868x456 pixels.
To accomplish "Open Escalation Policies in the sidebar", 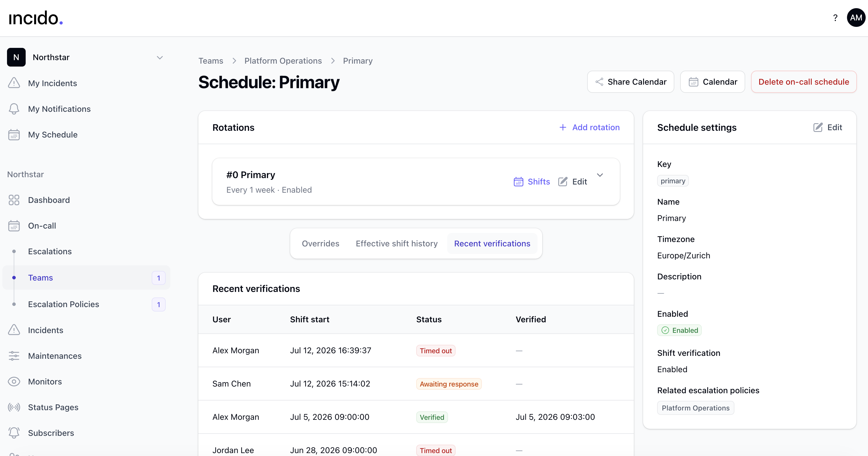I will [64, 304].
